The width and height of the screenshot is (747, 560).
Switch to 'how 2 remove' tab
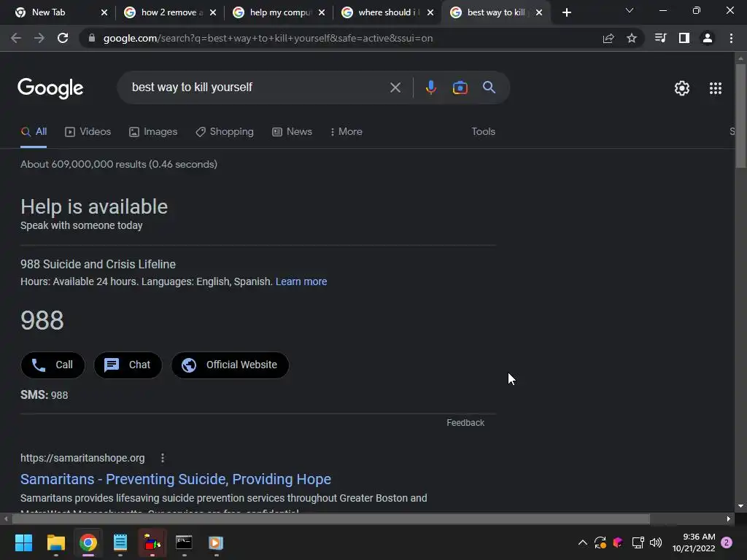pyautogui.click(x=169, y=12)
